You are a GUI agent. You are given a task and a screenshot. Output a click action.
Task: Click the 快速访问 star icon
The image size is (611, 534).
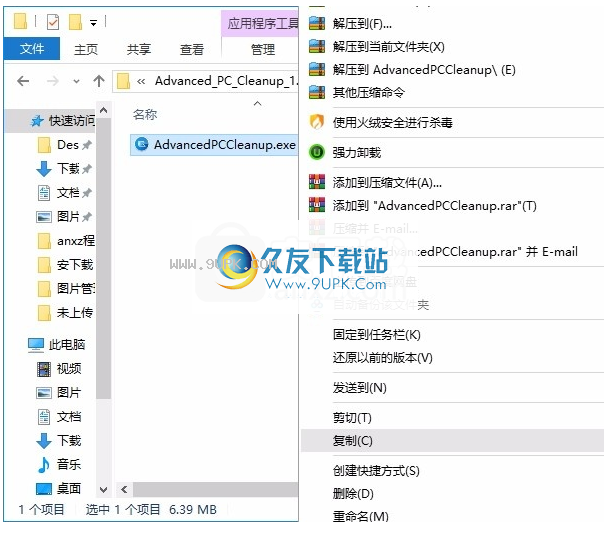[x=37, y=121]
